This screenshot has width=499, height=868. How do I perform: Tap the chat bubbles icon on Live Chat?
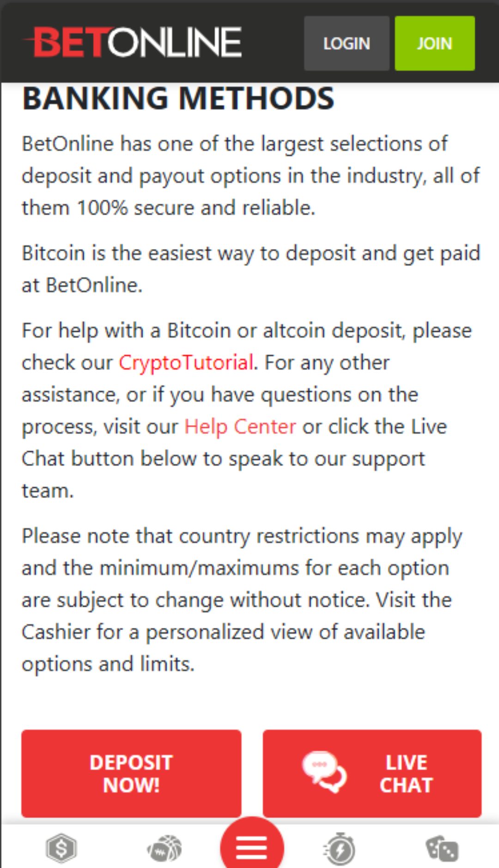tap(324, 772)
